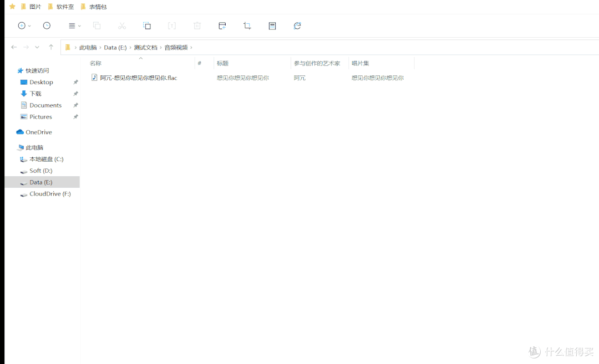Click the flac file's music note icon
The height and width of the screenshot is (364, 599).
(94, 78)
